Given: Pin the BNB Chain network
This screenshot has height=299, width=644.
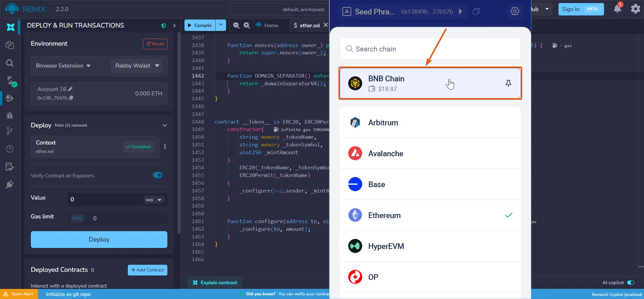Looking at the screenshot, I should (508, 83).
